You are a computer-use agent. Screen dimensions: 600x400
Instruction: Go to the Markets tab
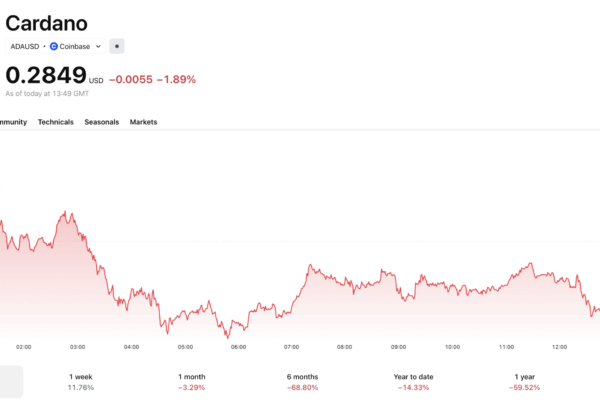tap(143, 122)
